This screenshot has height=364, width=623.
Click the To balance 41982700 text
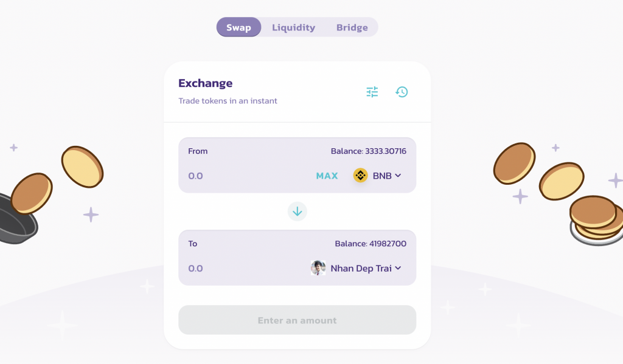tap(371, 244)
